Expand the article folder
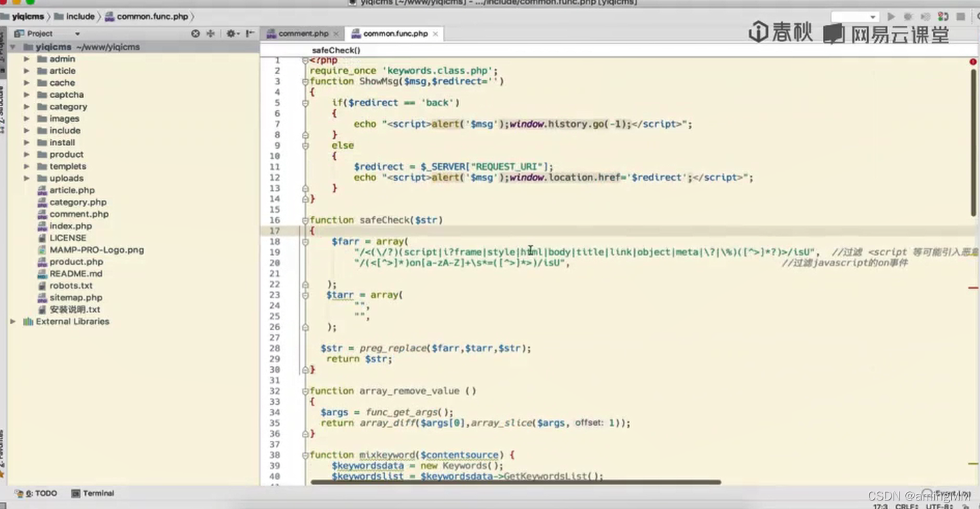Screen dimensions: 980x509 pos(27,71)
